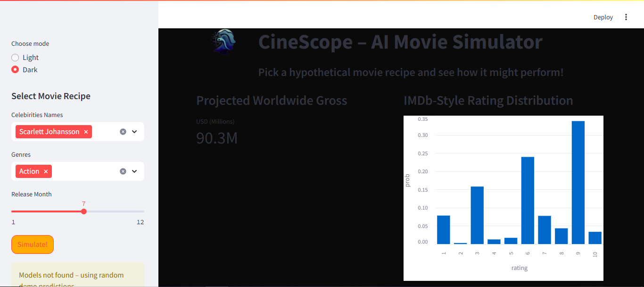
Task: Click the CineScope head logo
Action: pos(223,42)
